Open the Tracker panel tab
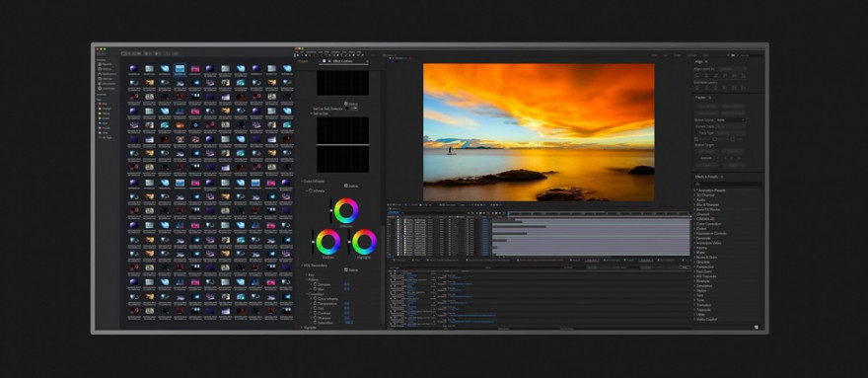The width and height of the screenshot is (868, 378). click(x=701, y=98)
